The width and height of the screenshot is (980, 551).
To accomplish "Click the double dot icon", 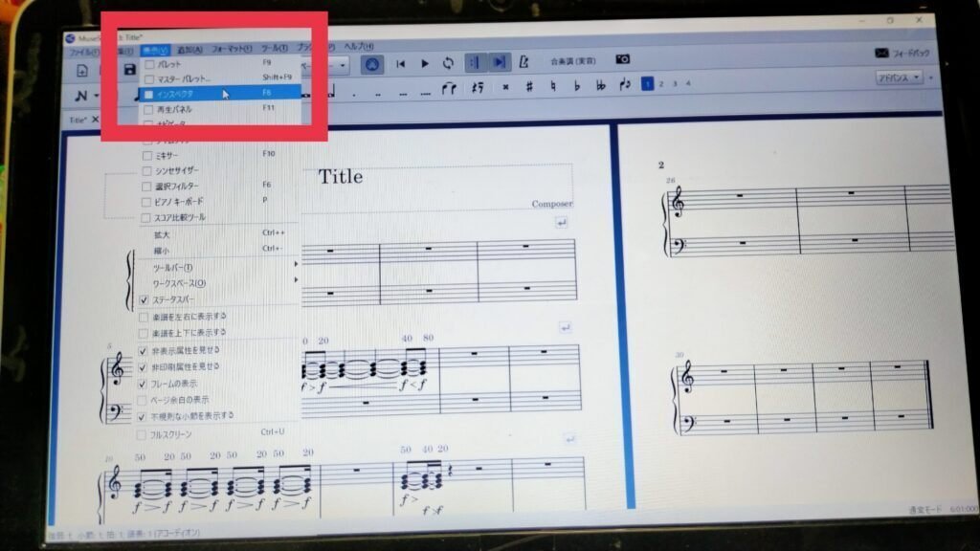I will pos(378,95).
